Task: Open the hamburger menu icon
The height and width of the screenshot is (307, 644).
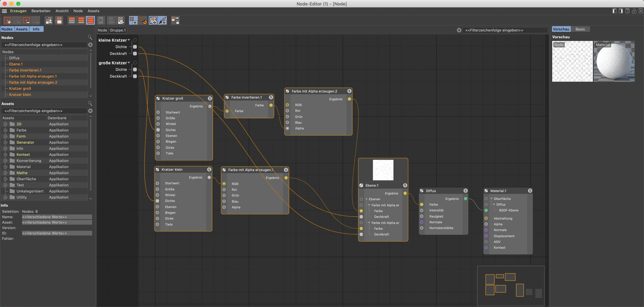Action: [4, 11]
